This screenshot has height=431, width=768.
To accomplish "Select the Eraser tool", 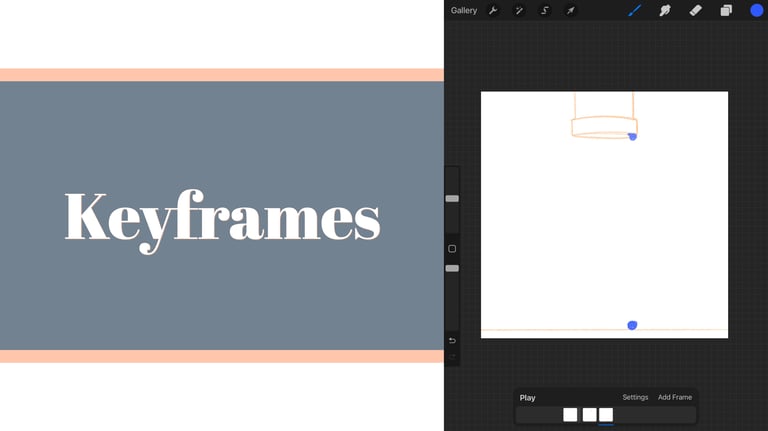I will click(x=696, y=10).
